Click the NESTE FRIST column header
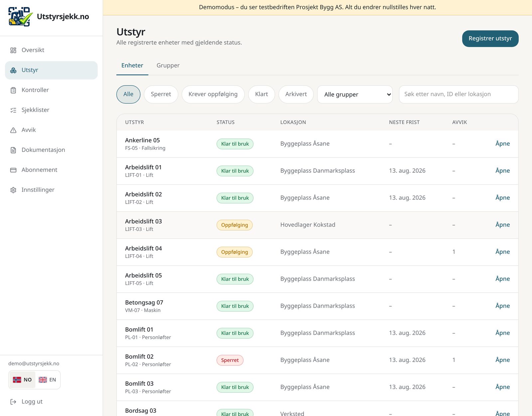The height and width of the screenshot is (416, 532). pyautogui.click(x=404, y=122)
